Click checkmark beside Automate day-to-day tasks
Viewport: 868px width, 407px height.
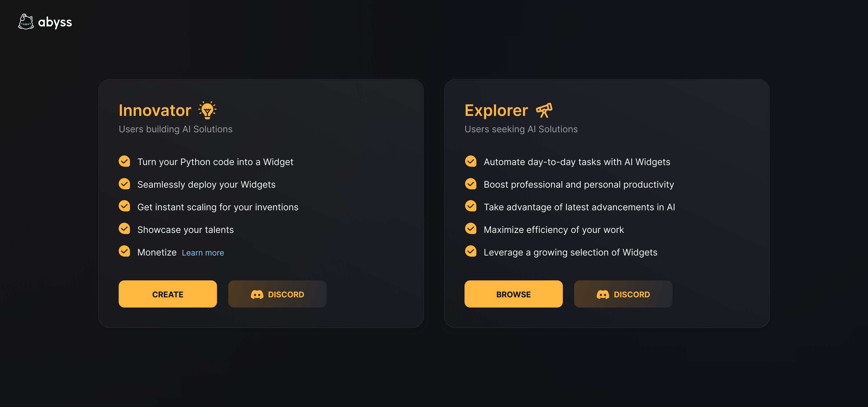tap(471, 161)
